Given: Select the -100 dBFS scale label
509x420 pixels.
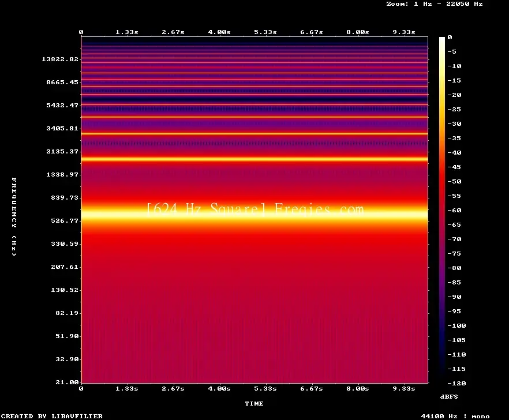Looking at the screenshot, I should click(x=456, y=325).
